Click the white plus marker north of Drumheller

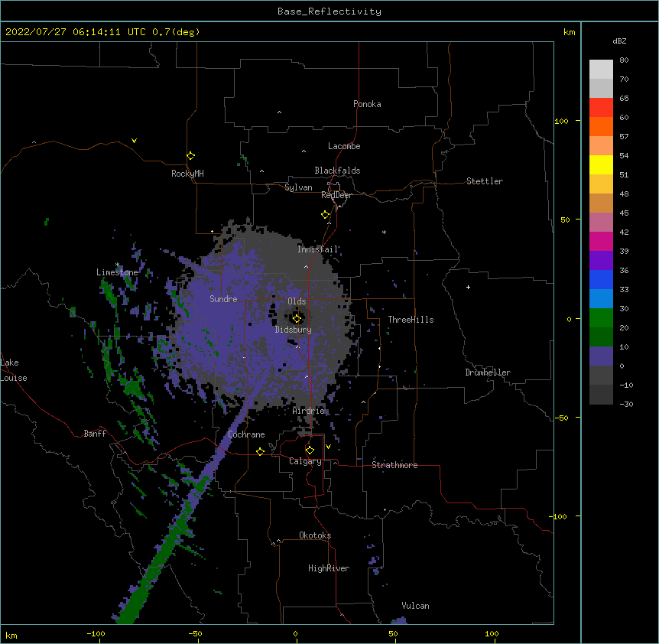tap(468, 287)
